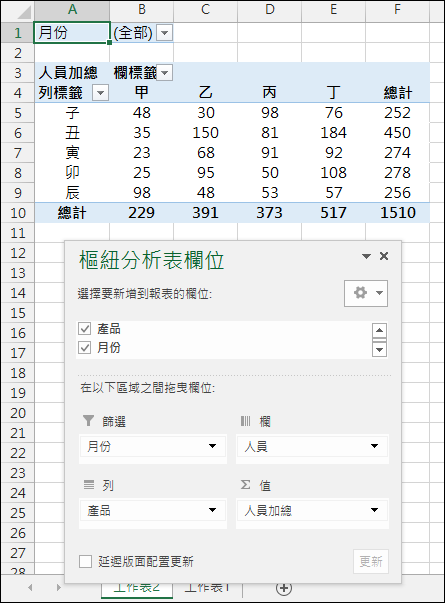
Task: Click the 甲 column label cell
Action: click(142, 93)
